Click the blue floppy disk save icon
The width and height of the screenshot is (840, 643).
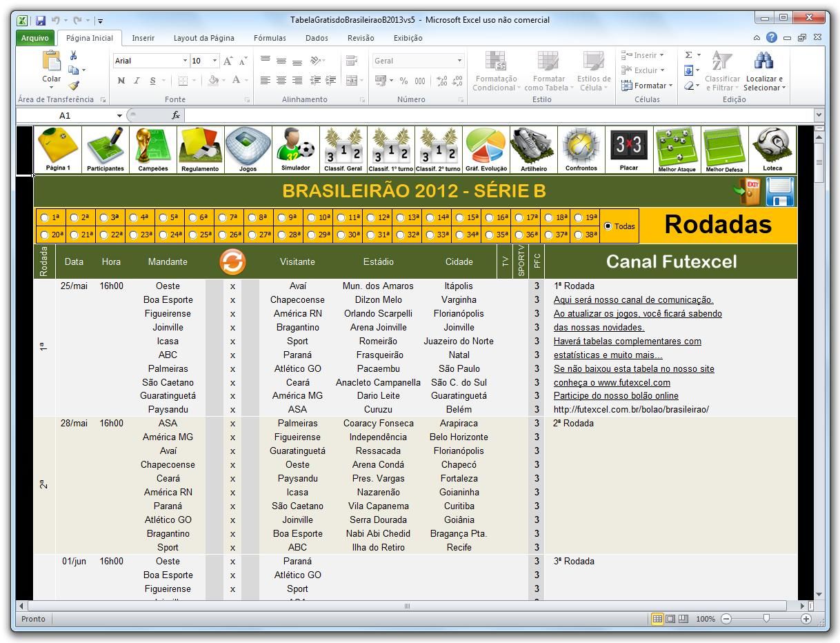click(x=780, y=191)
